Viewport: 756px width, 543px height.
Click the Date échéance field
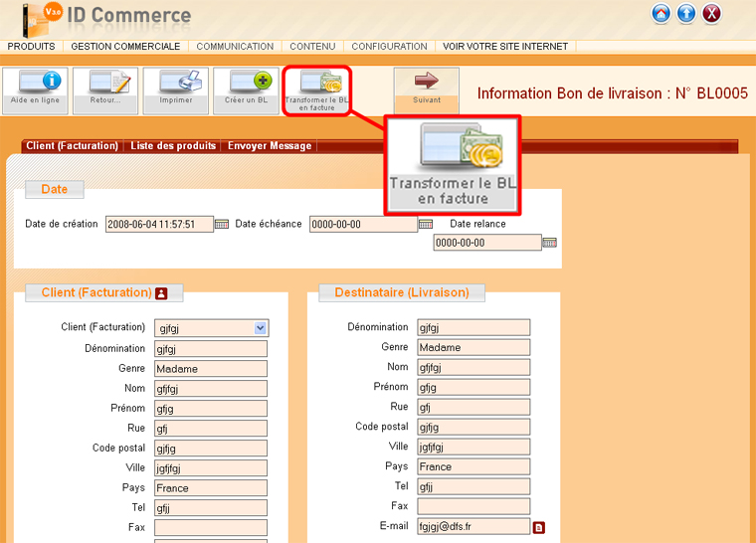coord(363,224)
